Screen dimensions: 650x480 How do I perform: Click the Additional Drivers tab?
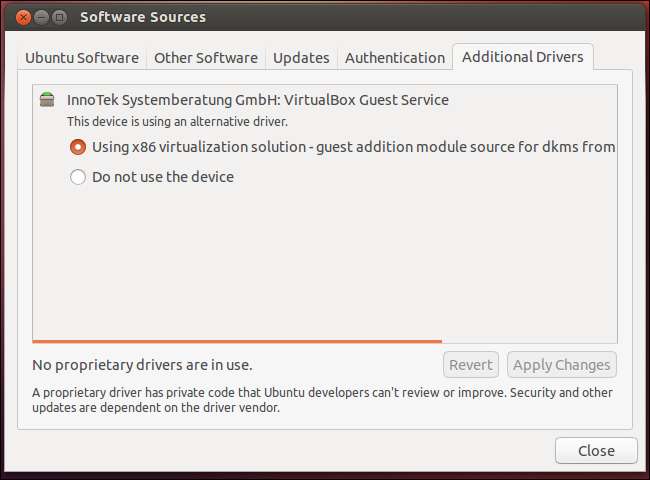522,57
